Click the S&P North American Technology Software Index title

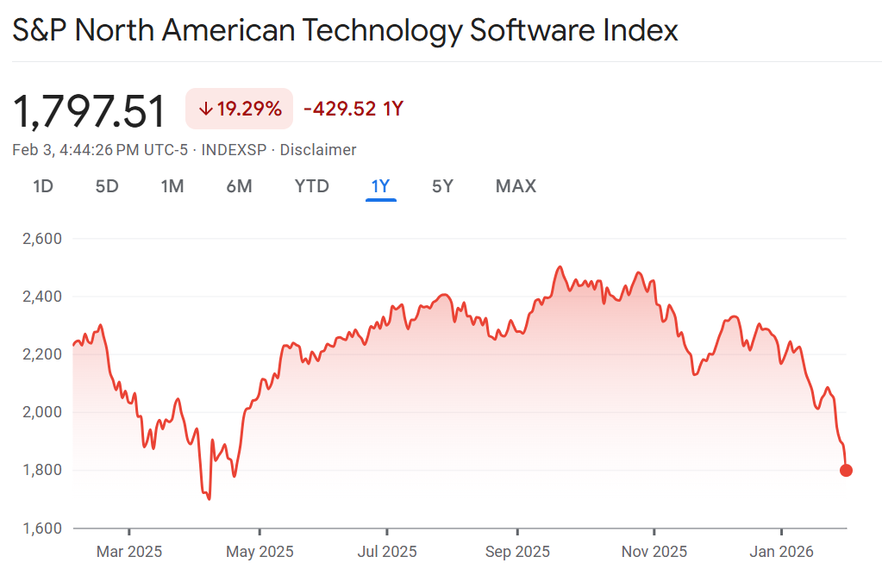[345, 31]
